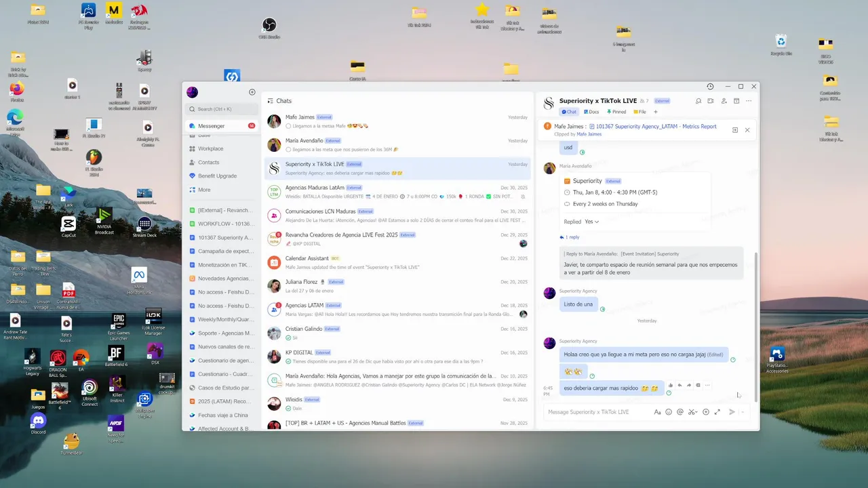Open 'Casos de Estudio par...' in the sidebar

pos(222,388)
